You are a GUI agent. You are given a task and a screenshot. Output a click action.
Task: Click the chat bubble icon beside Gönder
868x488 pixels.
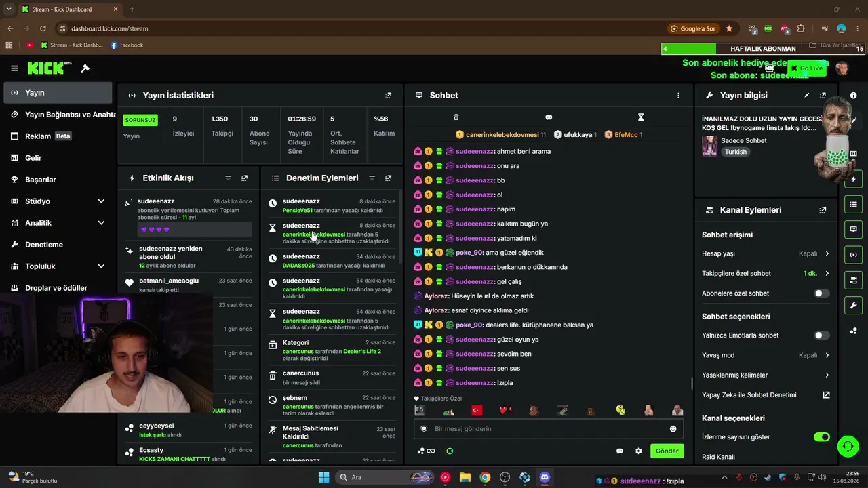click(619, 451)
